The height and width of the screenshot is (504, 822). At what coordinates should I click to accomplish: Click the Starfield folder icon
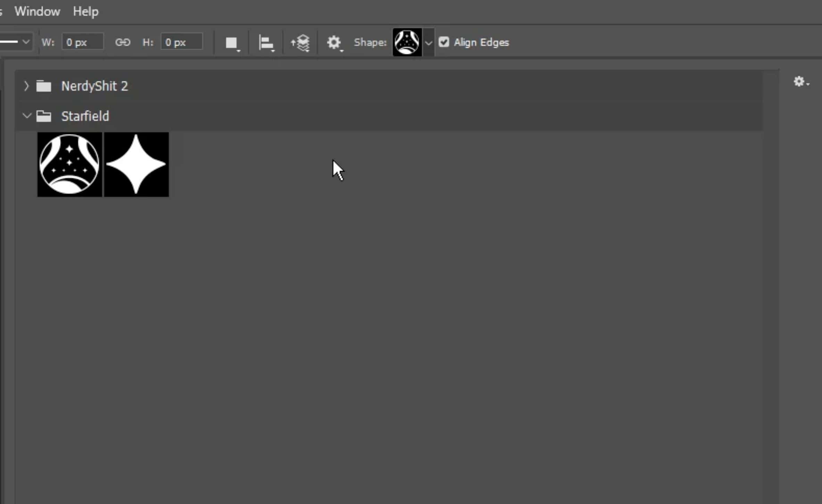pyautogui.click(x=44, y=116)
